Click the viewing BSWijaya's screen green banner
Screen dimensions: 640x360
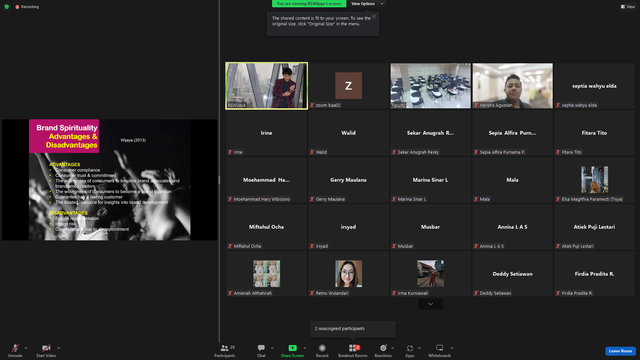pos(309,4)
